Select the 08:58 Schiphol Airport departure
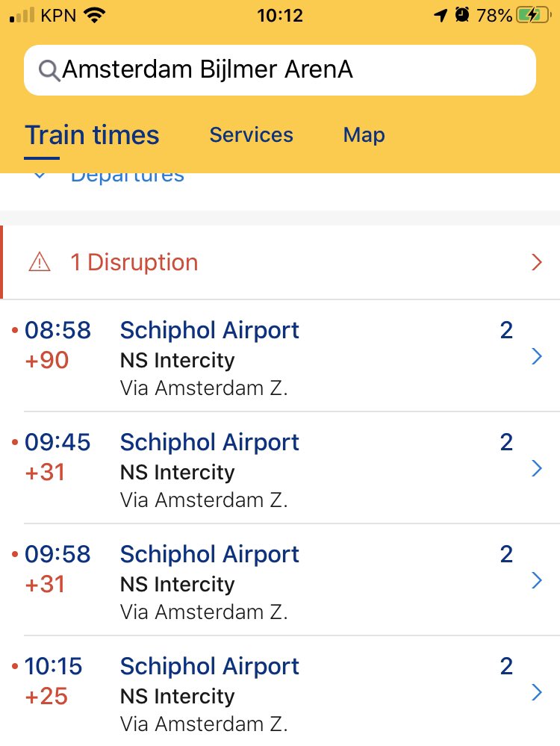Image resolution: width=560 pixels, height=746 pixels. pos(280,356)
